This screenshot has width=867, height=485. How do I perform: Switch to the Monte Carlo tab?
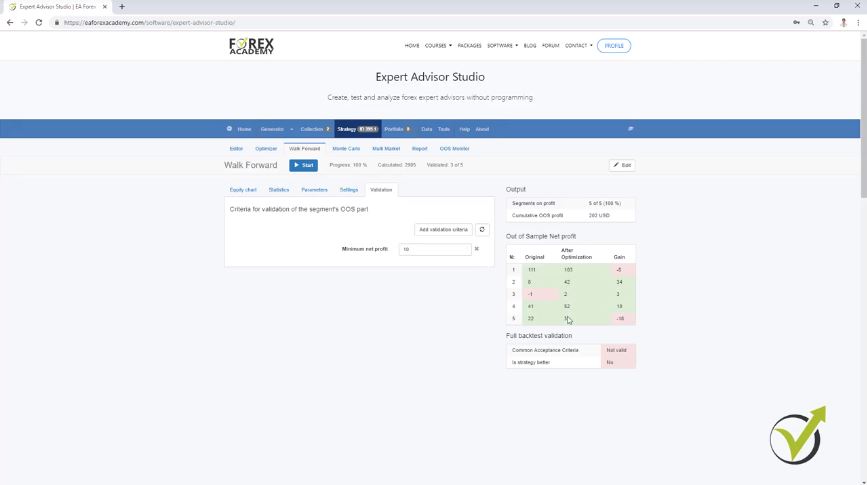tap(346, 148)
